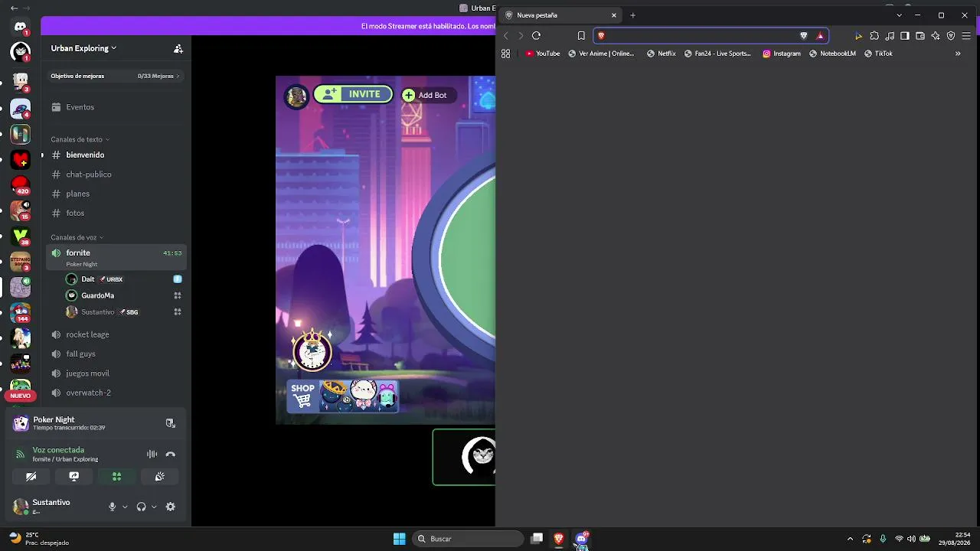Deafen audio with the headphones button
This screenshot has width=980, height=551.
141,507
